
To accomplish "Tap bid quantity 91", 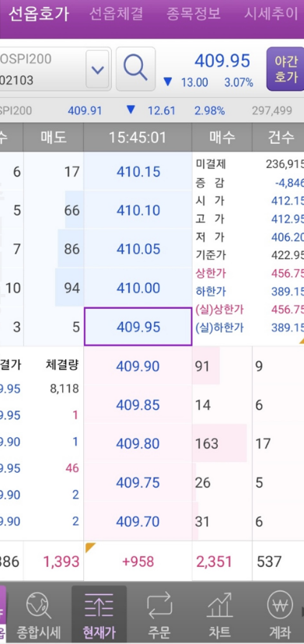I will (x=202, y=366).
